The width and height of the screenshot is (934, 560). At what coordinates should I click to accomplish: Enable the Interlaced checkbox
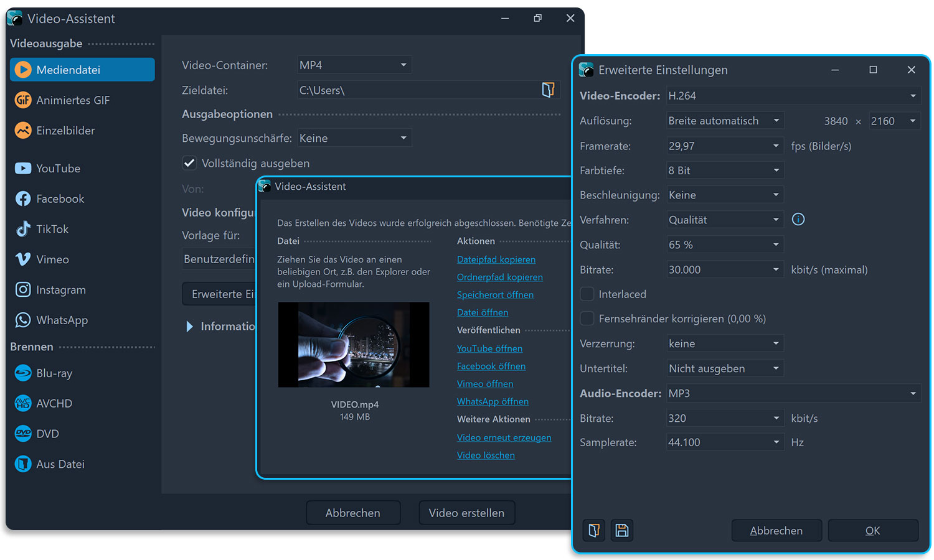pyautogui.click(x=587, y=294)
